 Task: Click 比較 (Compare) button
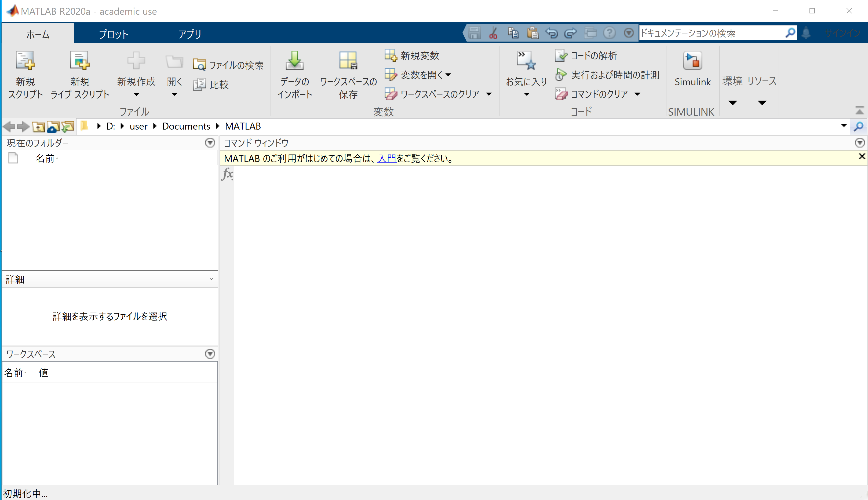click(x=211, y=84)
